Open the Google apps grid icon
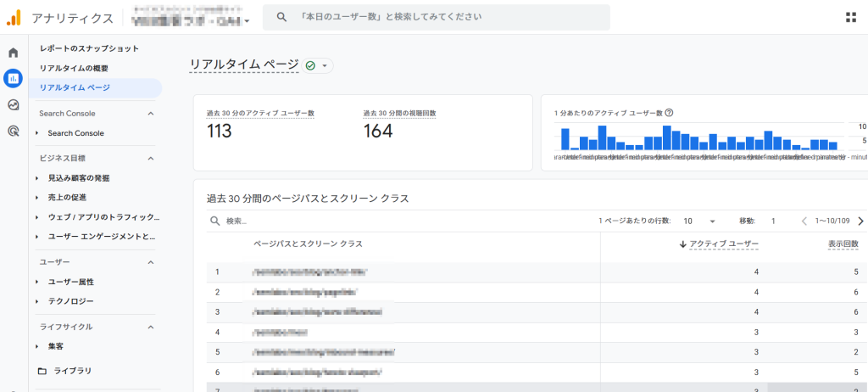Image resolution: width=868 pixels, height=392 pixels. 850,17
